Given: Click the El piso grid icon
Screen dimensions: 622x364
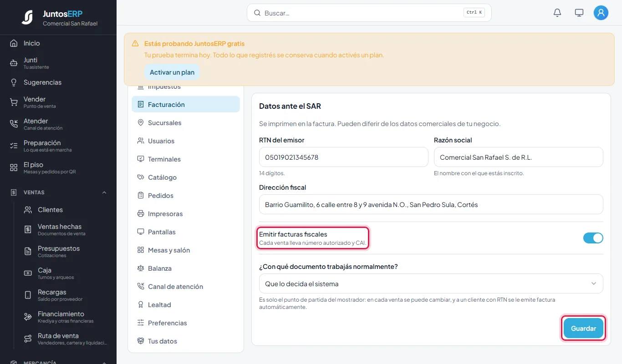Looking at the screenshot, I should point(14,167).
